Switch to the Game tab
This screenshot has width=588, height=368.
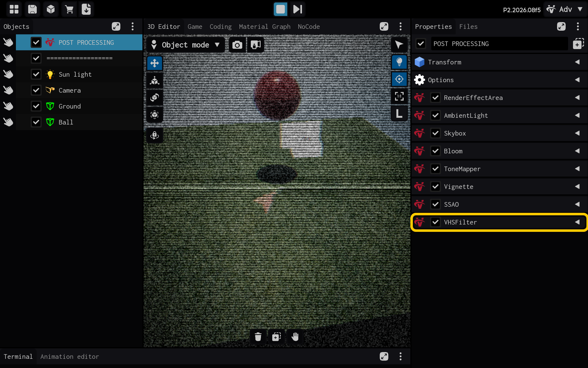click(195, 27)
